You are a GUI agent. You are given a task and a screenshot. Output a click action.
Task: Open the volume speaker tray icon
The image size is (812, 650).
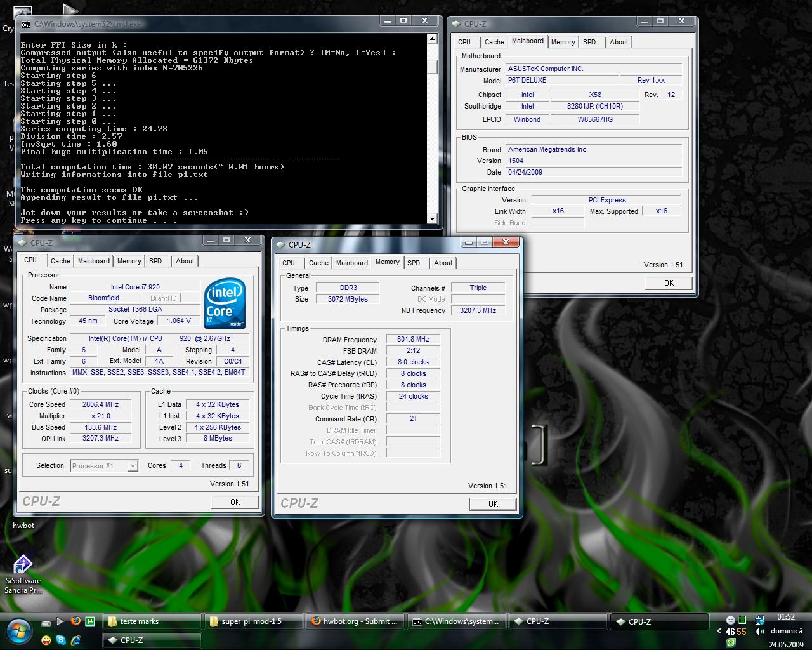(x=759, y=631)
